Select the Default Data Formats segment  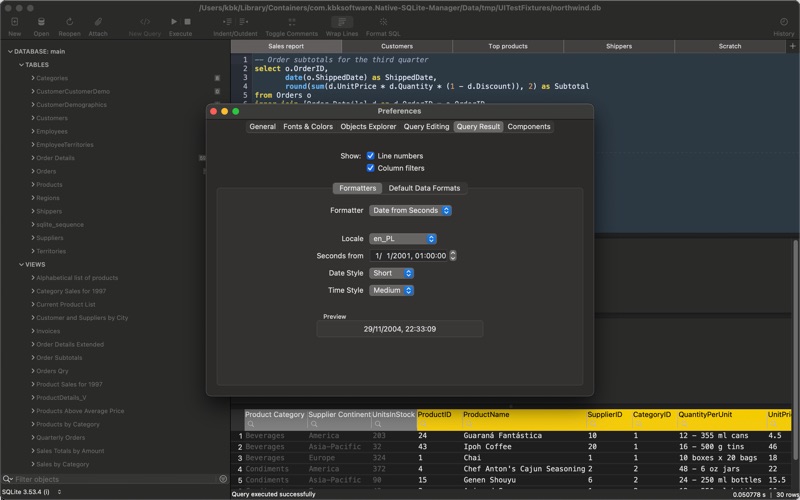click(424, 188)
